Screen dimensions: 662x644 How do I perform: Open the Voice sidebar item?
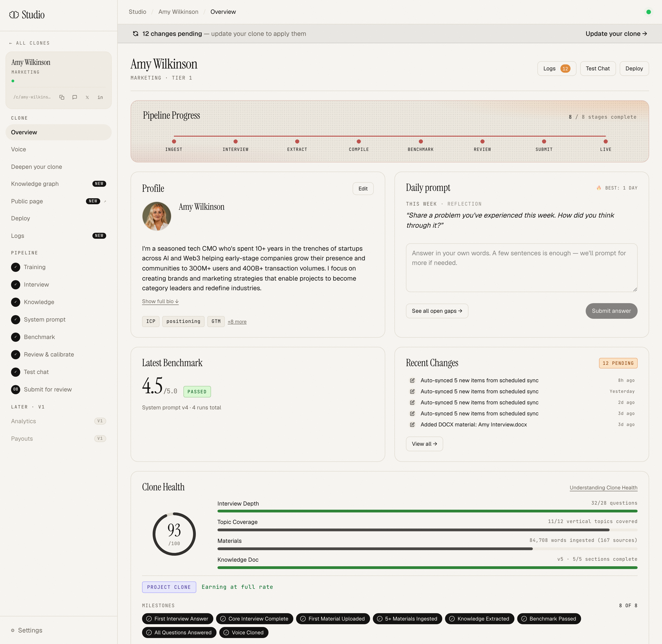pos(58,149)
